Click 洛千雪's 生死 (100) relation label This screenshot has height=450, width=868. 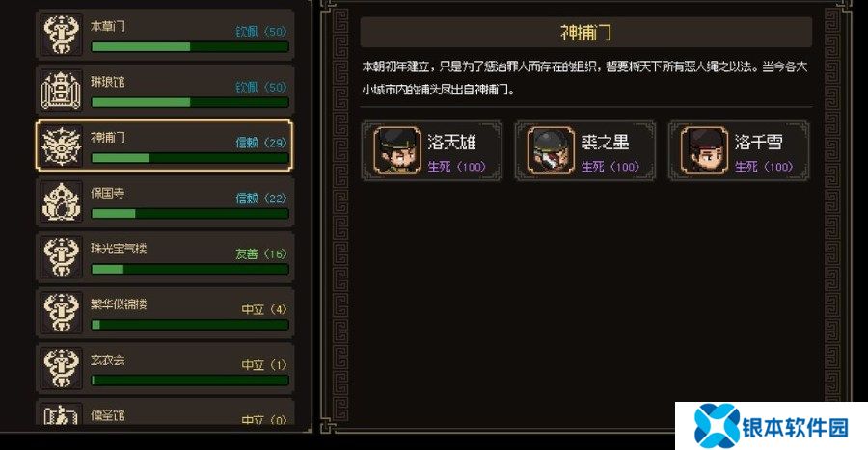pos(765,167)
